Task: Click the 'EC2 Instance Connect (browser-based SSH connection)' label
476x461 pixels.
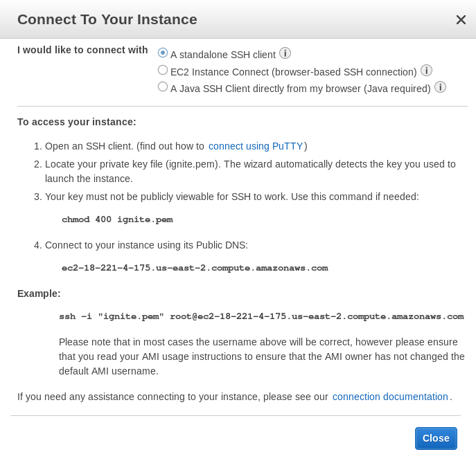Action: 294,72
